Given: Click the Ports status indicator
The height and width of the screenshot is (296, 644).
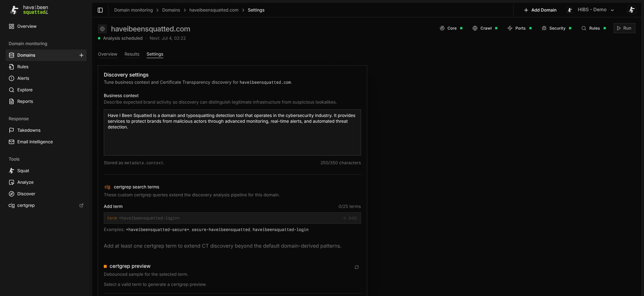Looking at the screenshot, I should [519, 28].
